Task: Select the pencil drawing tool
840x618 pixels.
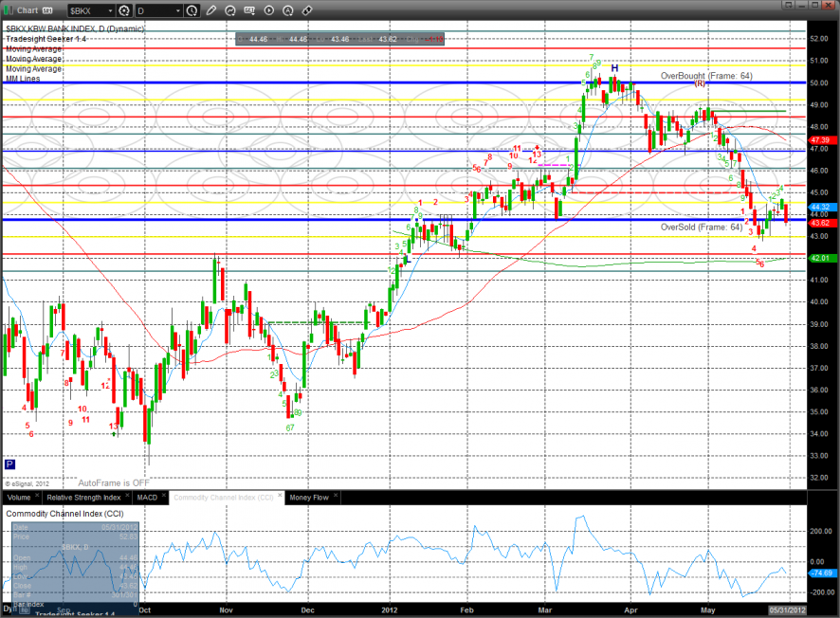Action: click(x=212, y=10)
